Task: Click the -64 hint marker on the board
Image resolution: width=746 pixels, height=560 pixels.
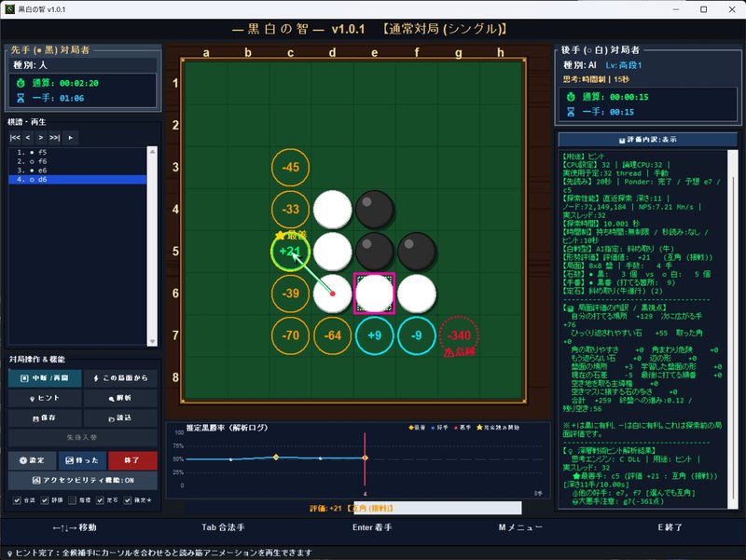Action: click(333, 335)
